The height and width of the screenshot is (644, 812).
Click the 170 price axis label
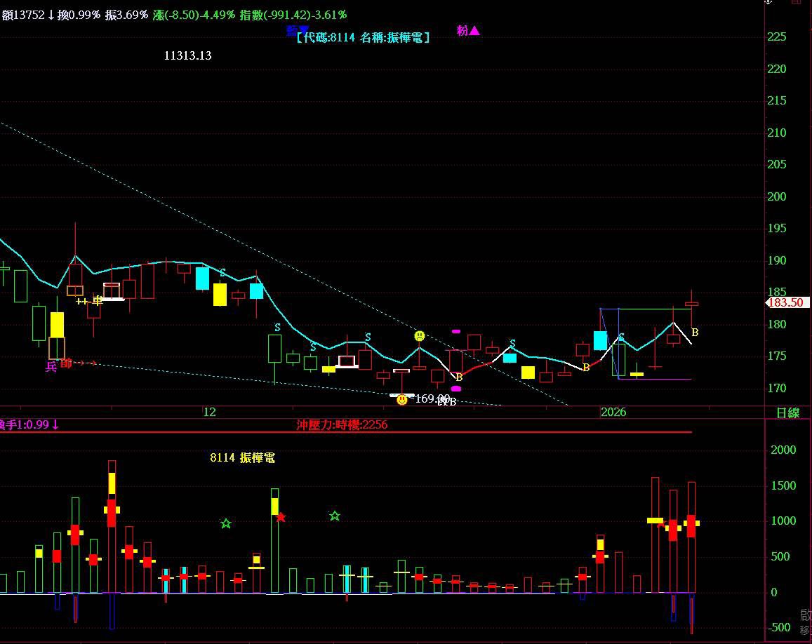(777, 388)
